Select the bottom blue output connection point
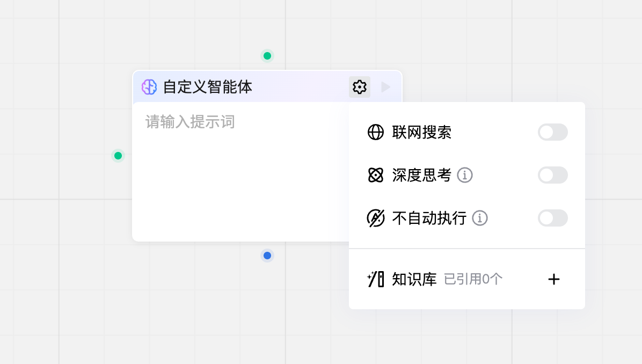This screenshot has height=364, width=642. click(267, 256)
